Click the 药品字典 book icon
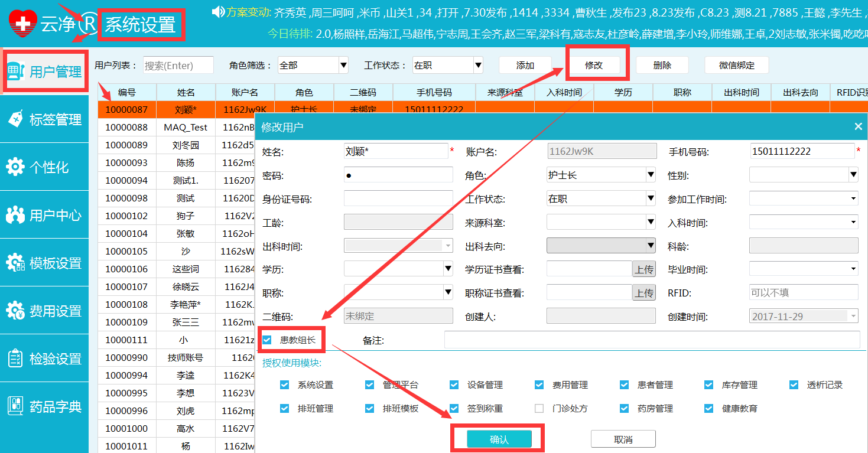 tap(16, 406)
